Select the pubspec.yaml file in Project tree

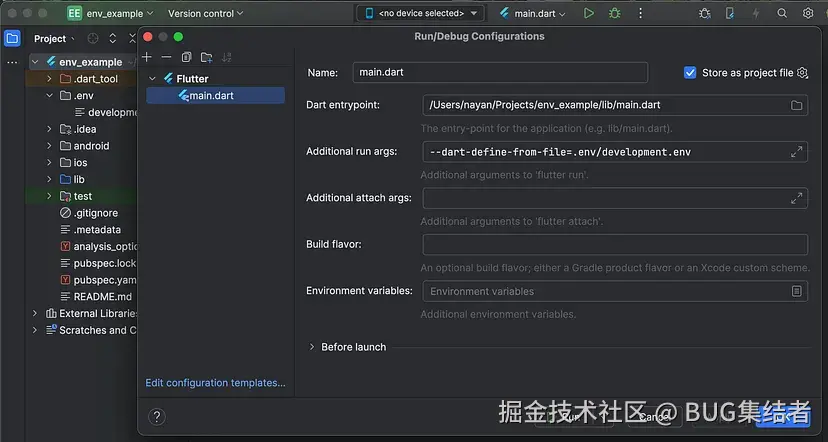coord(98,280)
